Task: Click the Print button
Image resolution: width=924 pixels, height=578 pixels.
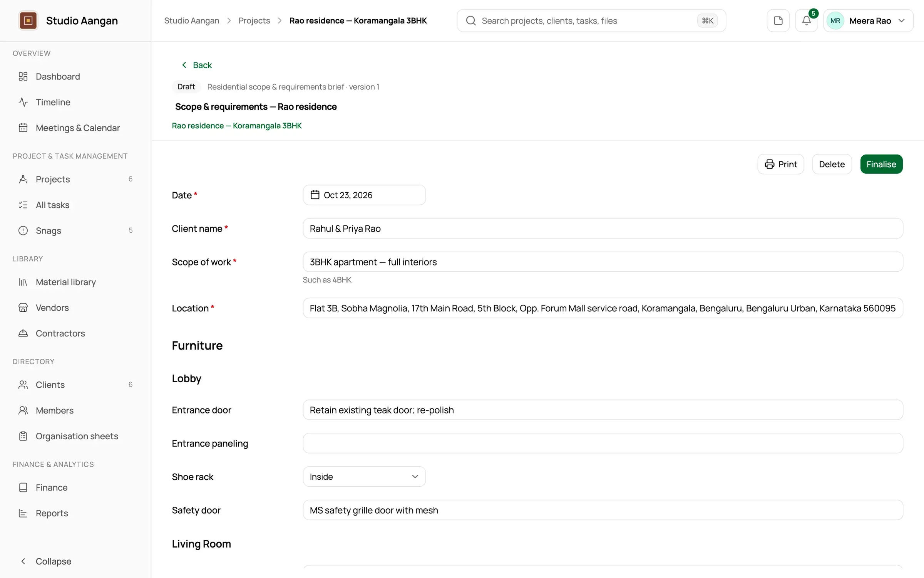Action: pos(781,164)
